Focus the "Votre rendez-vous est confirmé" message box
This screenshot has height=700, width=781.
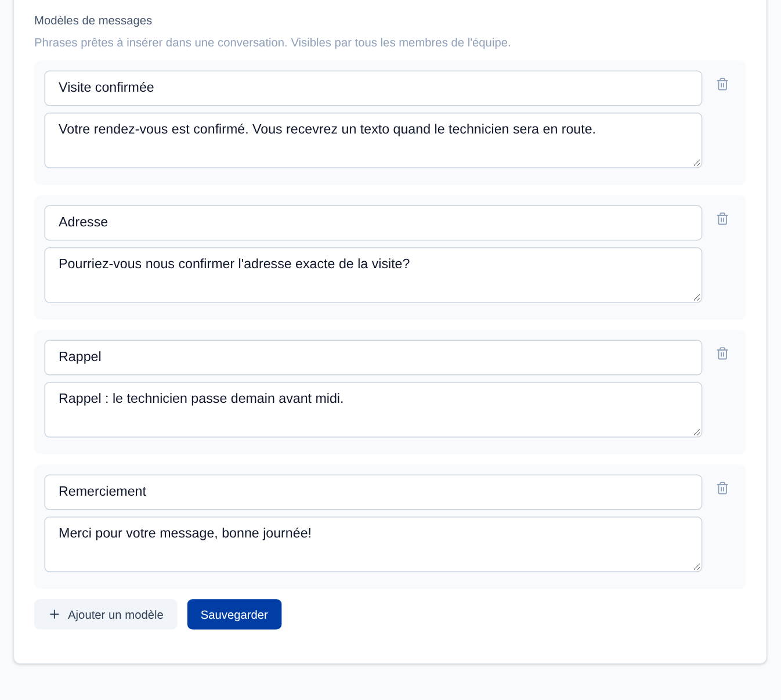click(x=373, y=140)
